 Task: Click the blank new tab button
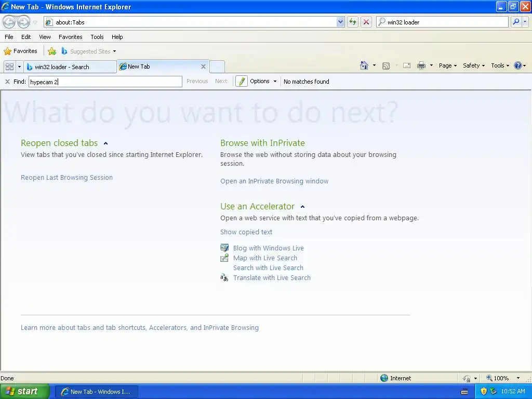coord(217,67)
